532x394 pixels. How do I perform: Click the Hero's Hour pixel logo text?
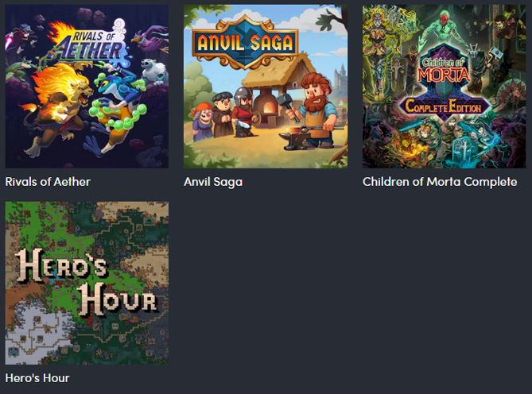tap(87, 282)
